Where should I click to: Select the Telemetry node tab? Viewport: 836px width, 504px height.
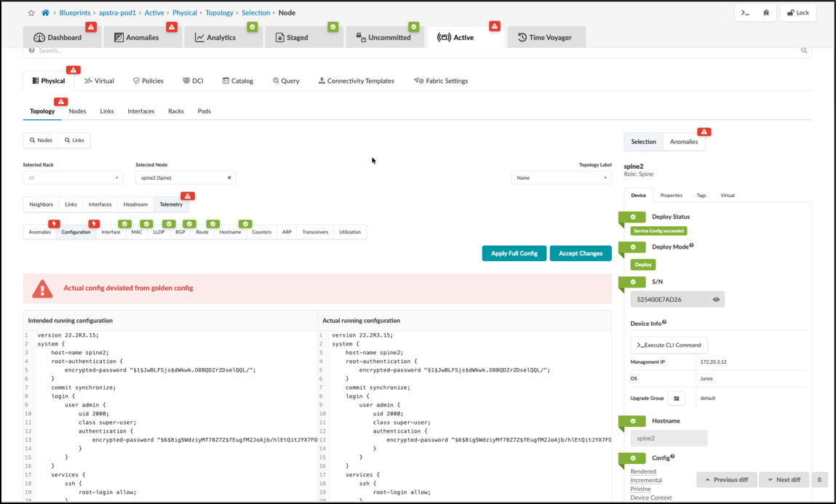pos(170,204)
